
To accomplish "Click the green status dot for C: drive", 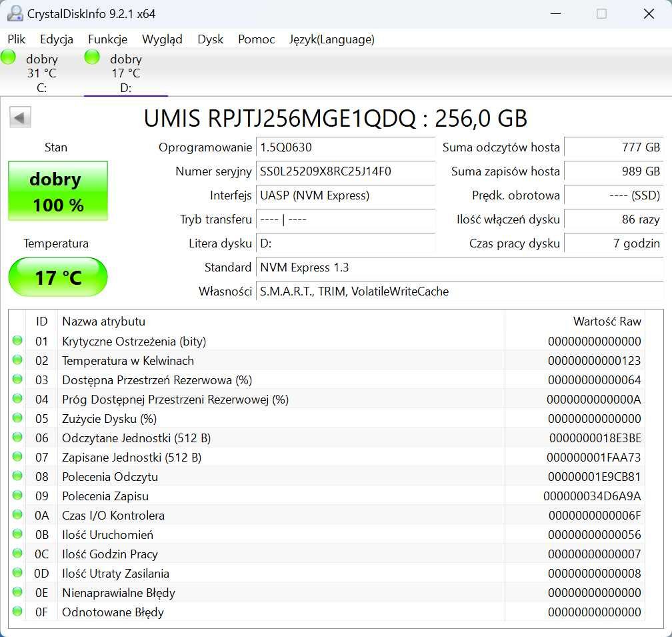I will pyautogui.click(x=8, y=57).
